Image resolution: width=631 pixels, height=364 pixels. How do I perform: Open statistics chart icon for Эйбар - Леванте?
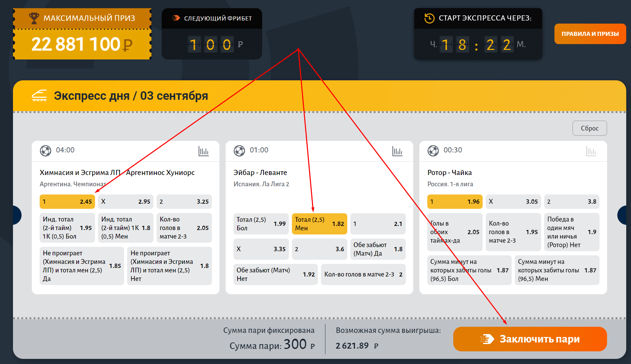[397, 151]
